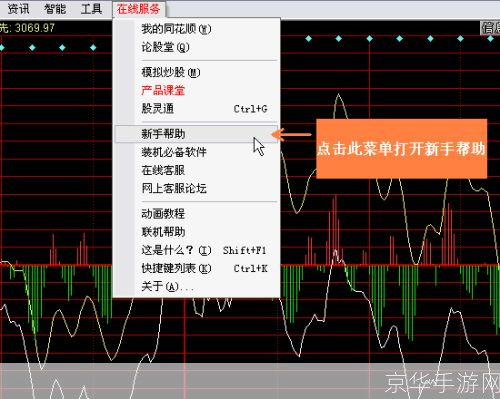Click the 信息 button at top right
Screen dimensions: 500x399
point(490,28)
